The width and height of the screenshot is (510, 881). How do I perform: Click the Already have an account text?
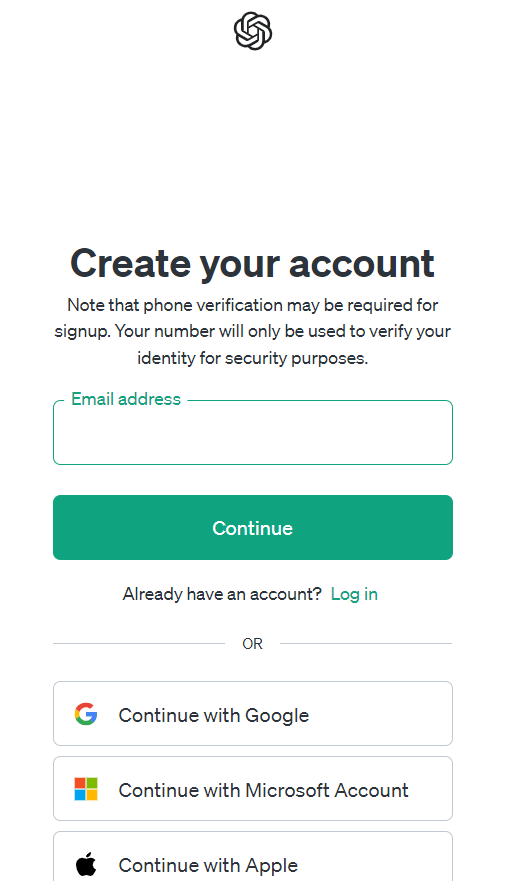222,594
